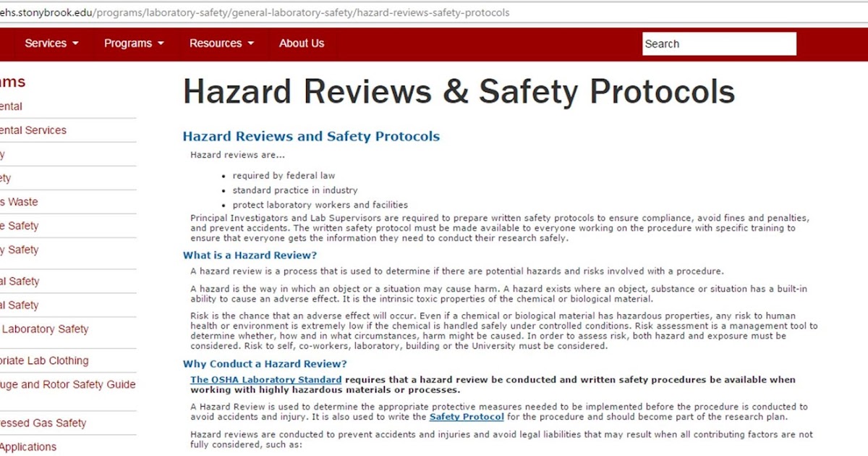Click the "Hazard Reviews and Safety Protocols" heading

[x=311, y=136]
